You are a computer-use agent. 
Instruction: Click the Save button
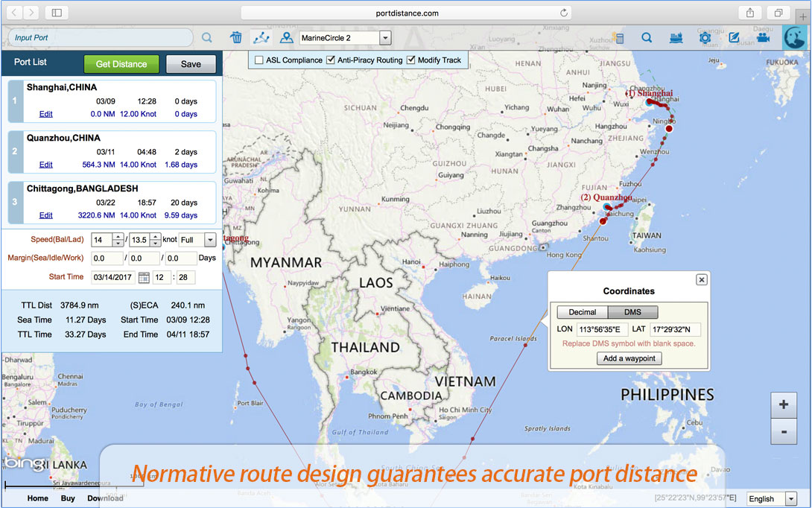point(191,64)
